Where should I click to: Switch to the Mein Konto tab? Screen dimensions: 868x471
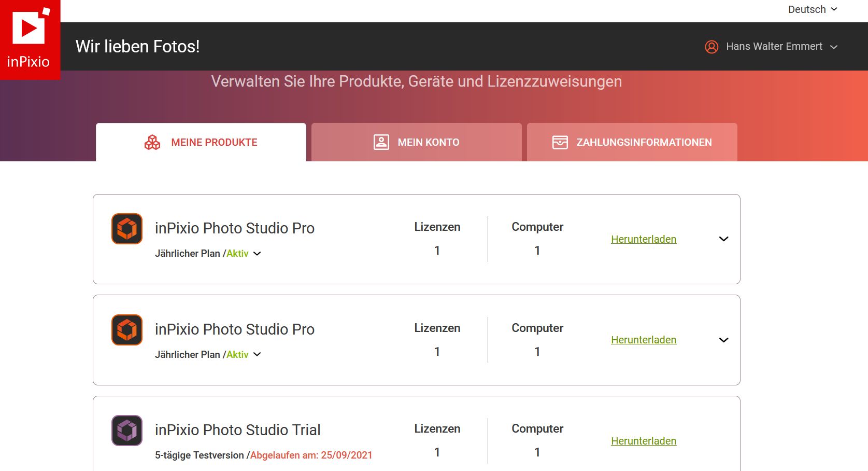pyautogui.click(x=416, y=142)
